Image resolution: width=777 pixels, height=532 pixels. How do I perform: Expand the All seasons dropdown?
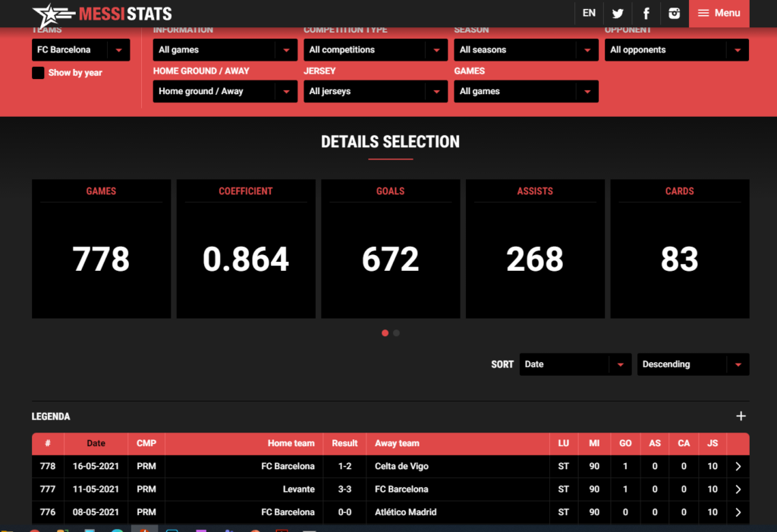point(526,50)
